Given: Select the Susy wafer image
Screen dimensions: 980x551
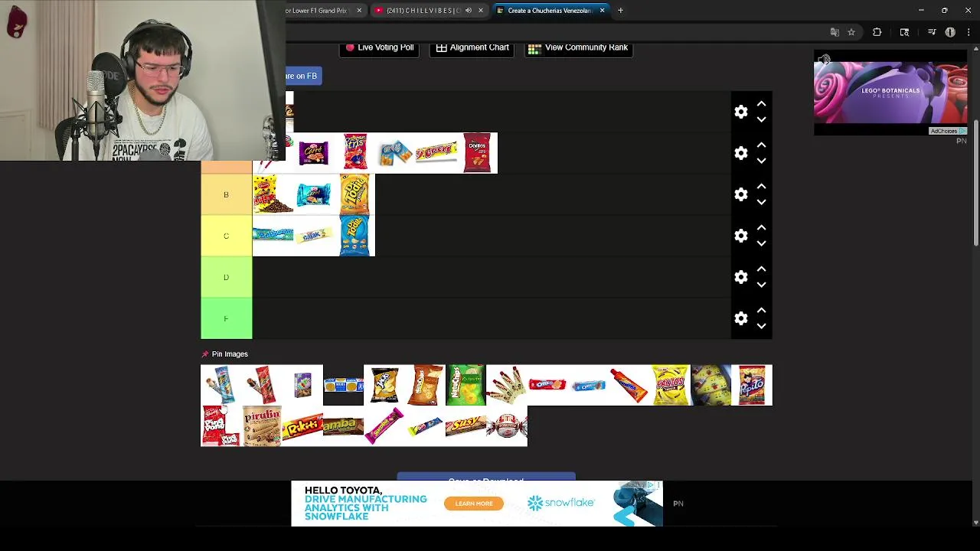Looking at the screenshot, I should pos(465,425).
